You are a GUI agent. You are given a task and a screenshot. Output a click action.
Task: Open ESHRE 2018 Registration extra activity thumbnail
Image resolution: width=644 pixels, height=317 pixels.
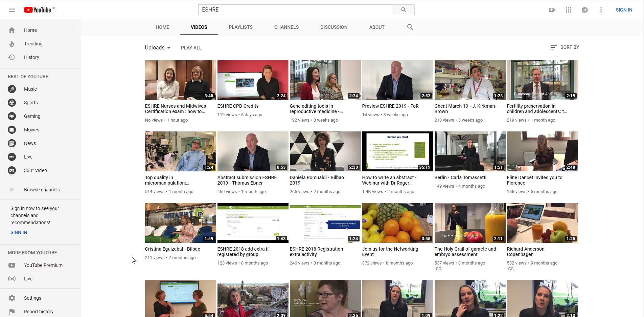click(x=325, y=223)
